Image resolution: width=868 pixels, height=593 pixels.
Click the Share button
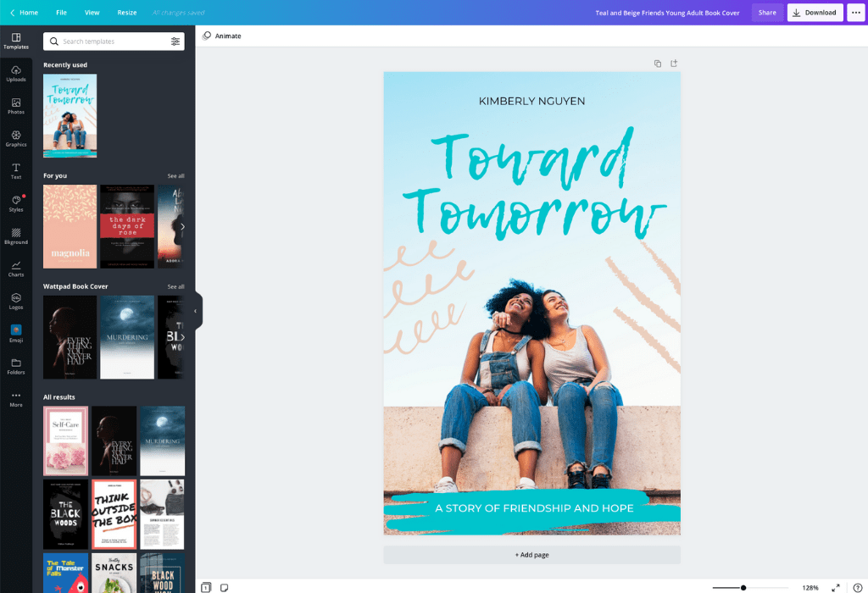coord(767,13)
